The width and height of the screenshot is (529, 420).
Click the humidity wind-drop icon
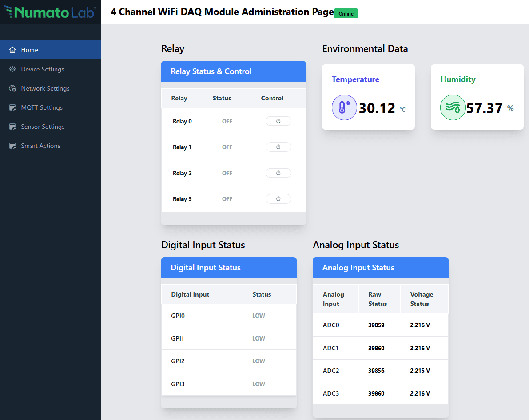[453, 107]
